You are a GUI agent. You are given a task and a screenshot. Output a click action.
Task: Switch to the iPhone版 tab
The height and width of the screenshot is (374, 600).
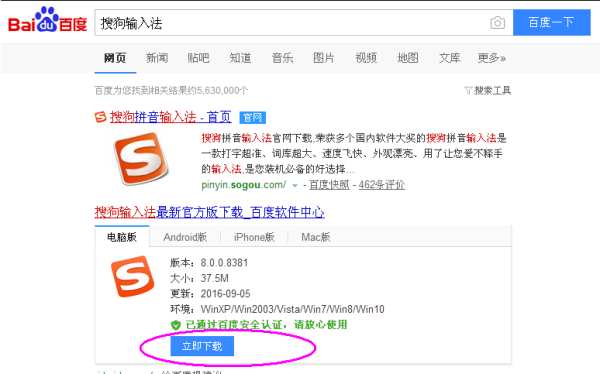click(254, 237)
